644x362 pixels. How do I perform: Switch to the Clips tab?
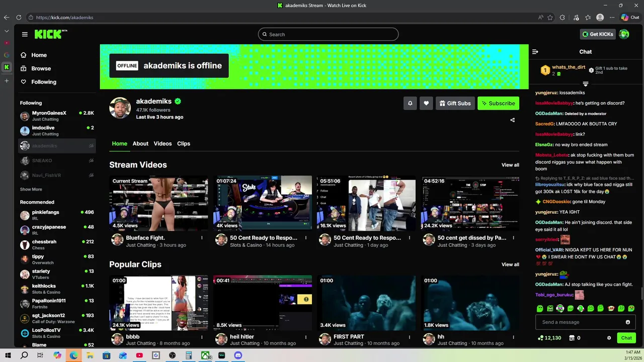tap(184, 144)
